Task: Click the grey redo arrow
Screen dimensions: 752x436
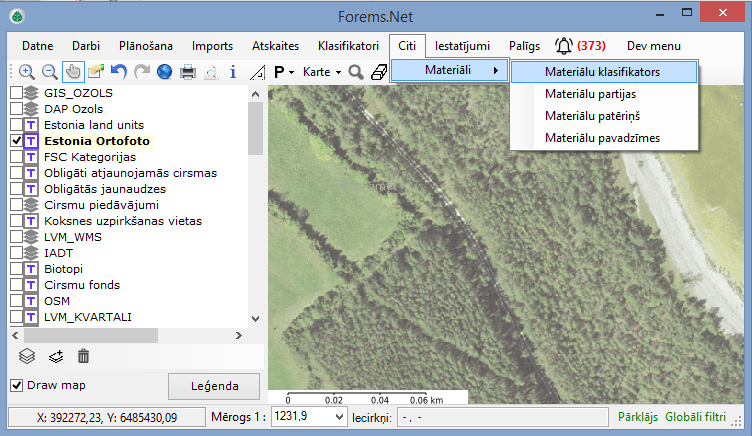Action: click(x=141, y=72)
